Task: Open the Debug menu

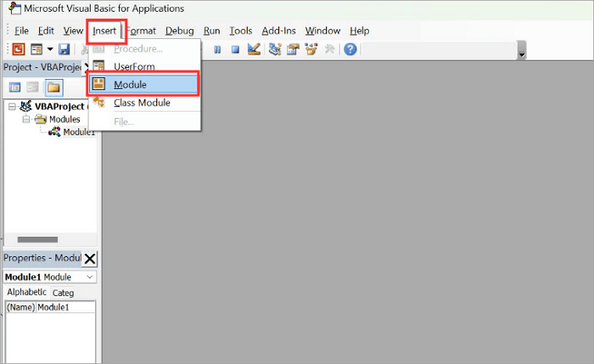Action: point(180,31)
